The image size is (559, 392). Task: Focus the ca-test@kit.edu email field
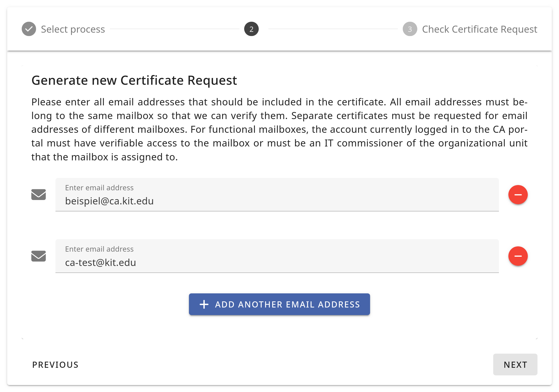point(277,263)
